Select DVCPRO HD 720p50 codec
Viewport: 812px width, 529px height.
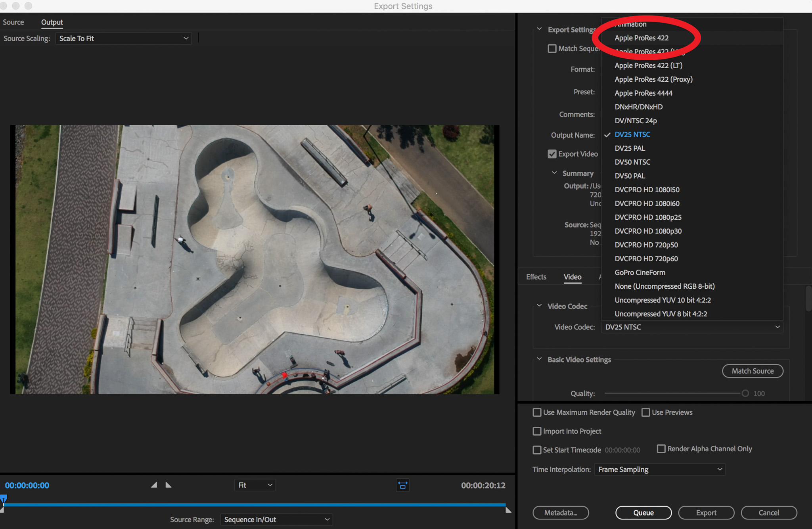(692, 245)
